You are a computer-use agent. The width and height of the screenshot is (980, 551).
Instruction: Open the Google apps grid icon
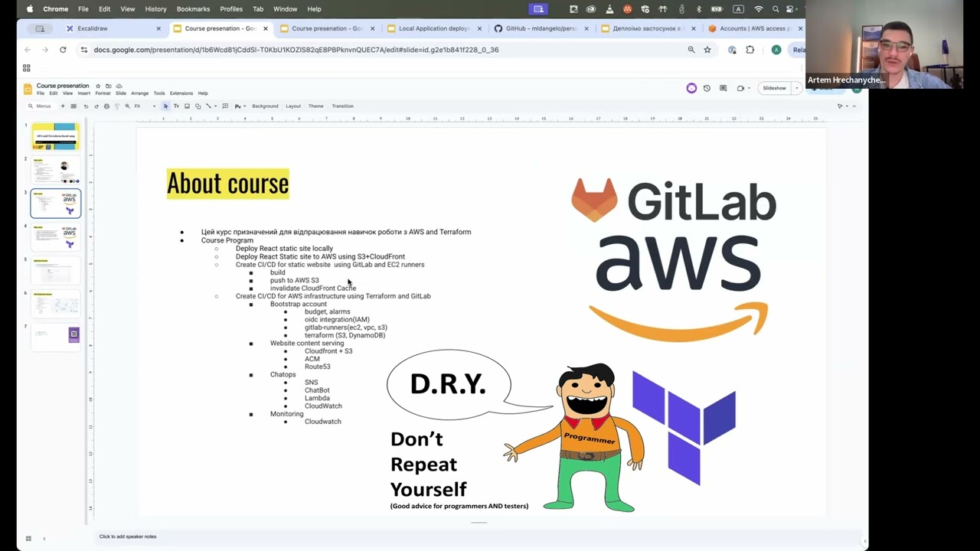[x=26, y=68]
